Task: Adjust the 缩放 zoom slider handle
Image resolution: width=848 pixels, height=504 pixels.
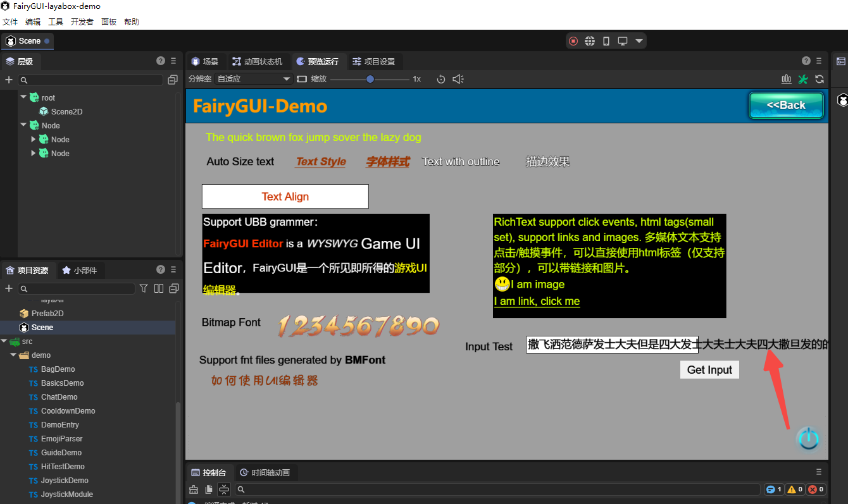Action: tap(370, 79)
